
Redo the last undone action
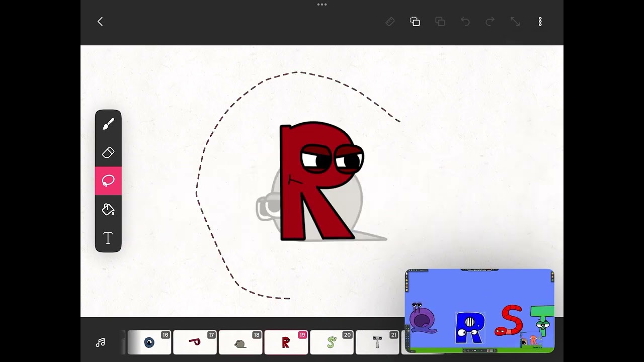point(490,22)
